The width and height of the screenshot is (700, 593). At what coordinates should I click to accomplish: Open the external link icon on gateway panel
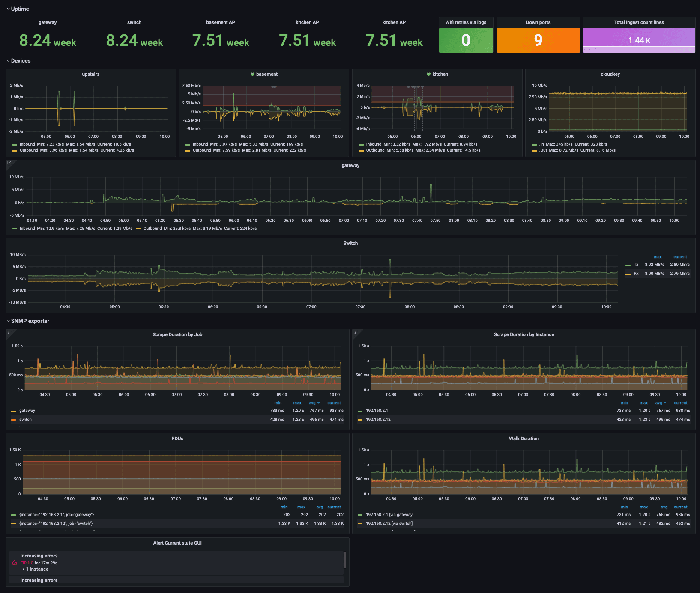[x=9, y=163]
